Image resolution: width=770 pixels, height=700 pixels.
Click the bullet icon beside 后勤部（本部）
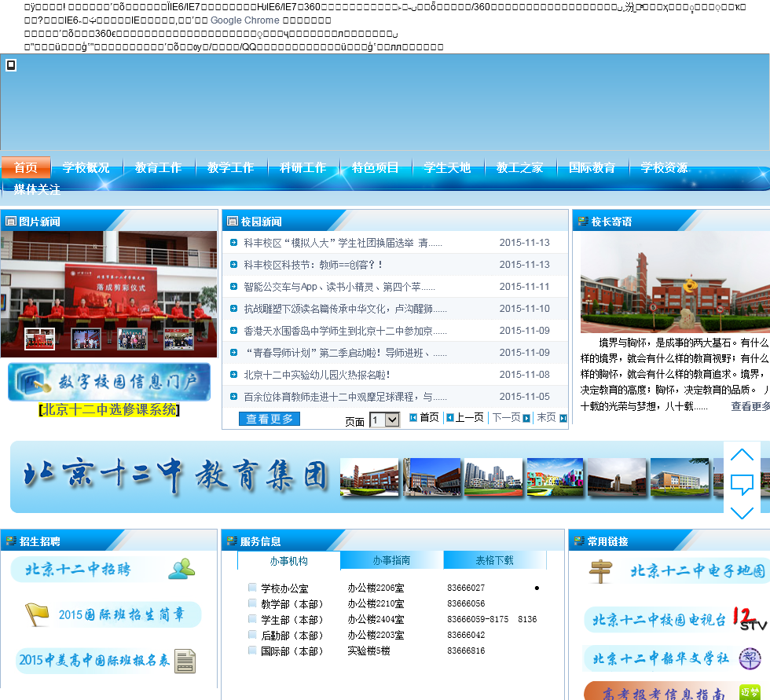[x=252, y=634]
